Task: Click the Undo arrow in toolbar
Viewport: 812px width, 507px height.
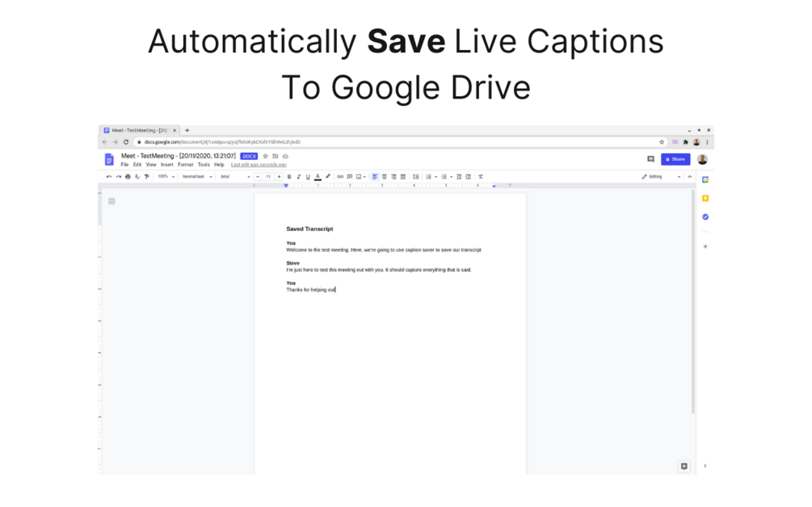Action: point(109,177)
